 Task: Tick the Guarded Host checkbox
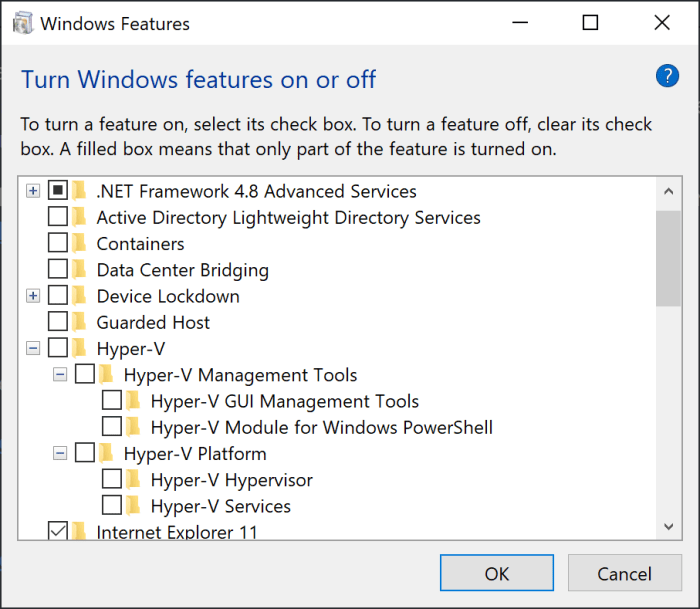click(x=58, y=321)
